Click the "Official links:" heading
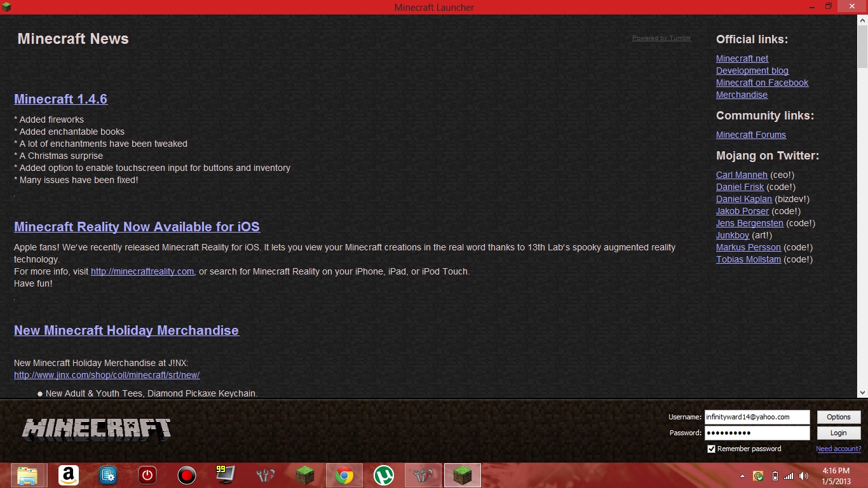 pyautogui.click(x=752, y=39)
